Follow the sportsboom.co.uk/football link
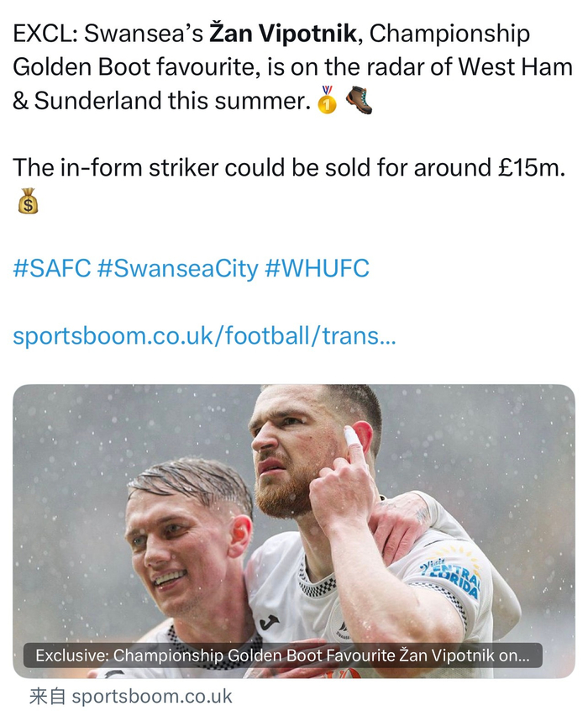Screen dimensions: 588x711 pos(204,336)
